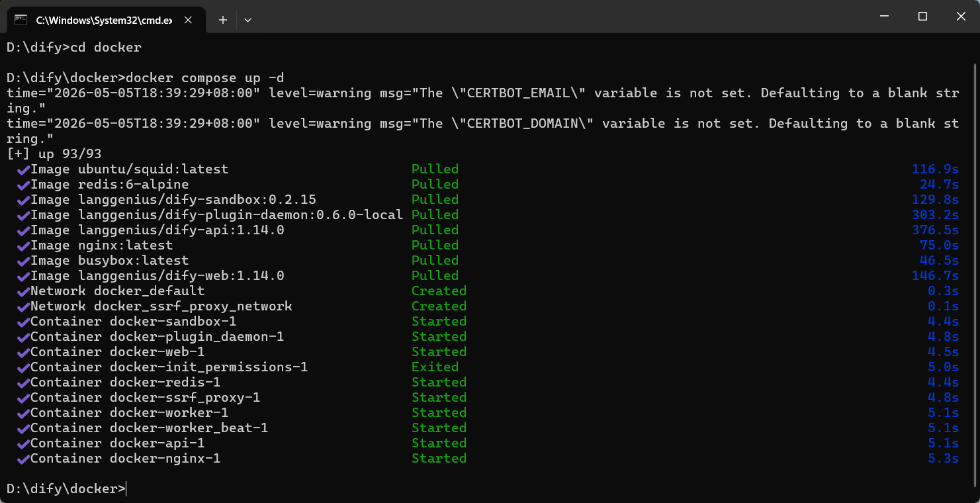Click 'Container docker-nginx-1' text
Image resolution: width=980 pixels, height=503 pixels.
(126, 459)
